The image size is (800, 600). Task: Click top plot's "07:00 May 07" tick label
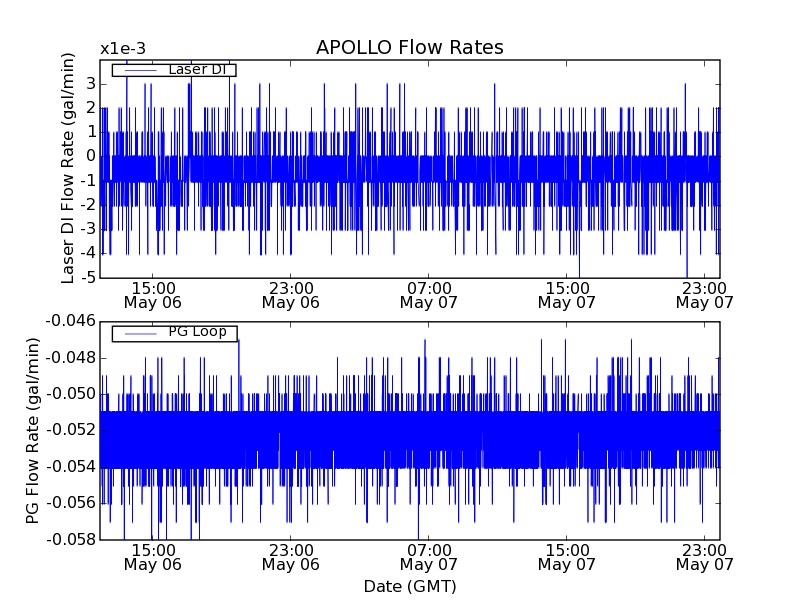click(428, 294)
